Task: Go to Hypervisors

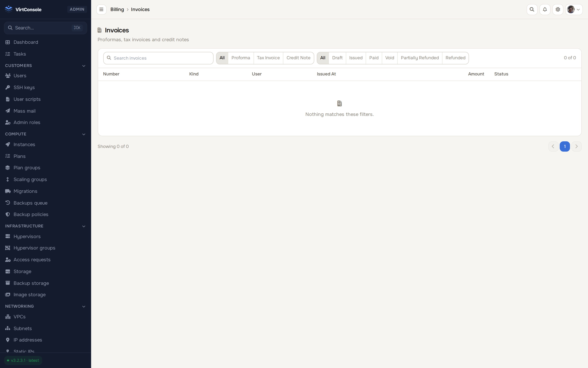Action: (x=45, y=236)
